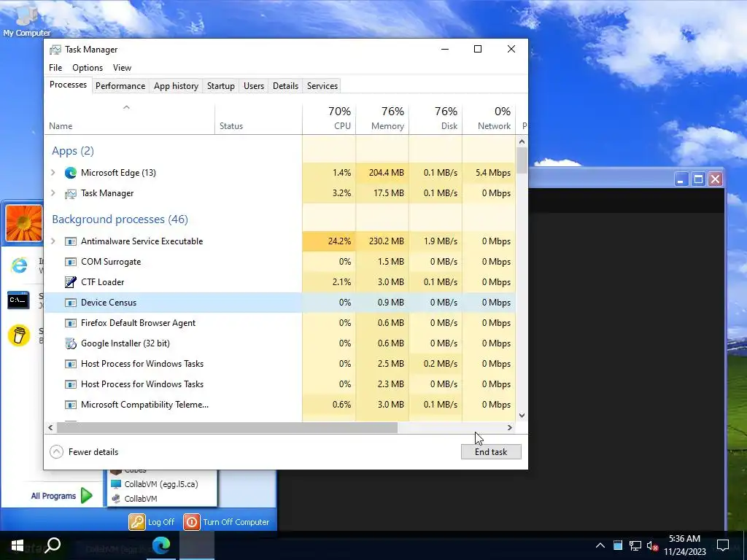Open the View menu
Screen dimensions: 747x560
click(x=122, y=68)
